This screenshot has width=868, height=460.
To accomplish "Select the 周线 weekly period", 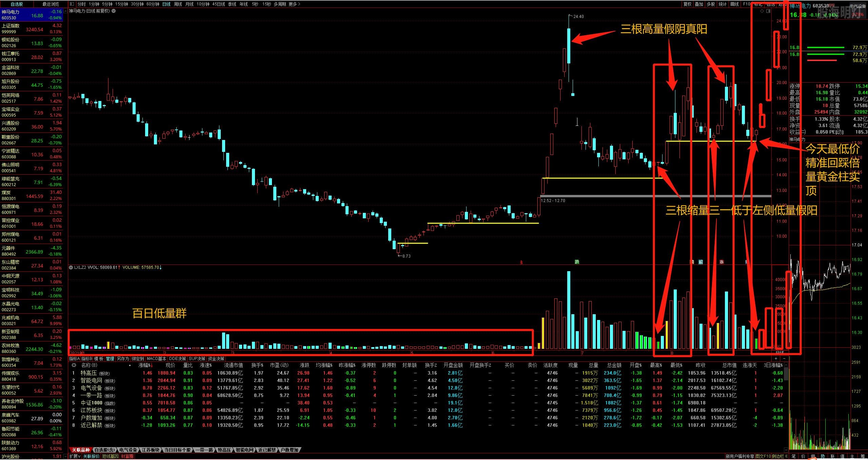I will pos(178,4).
